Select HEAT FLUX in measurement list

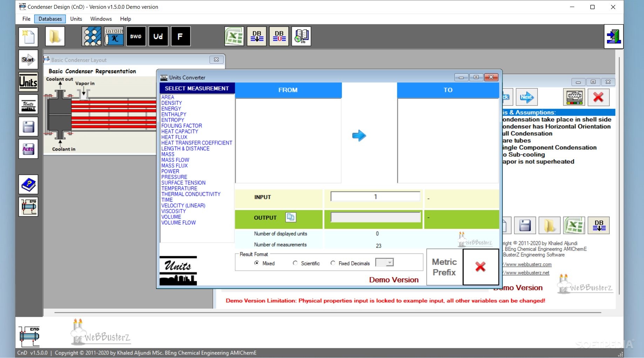174,137
